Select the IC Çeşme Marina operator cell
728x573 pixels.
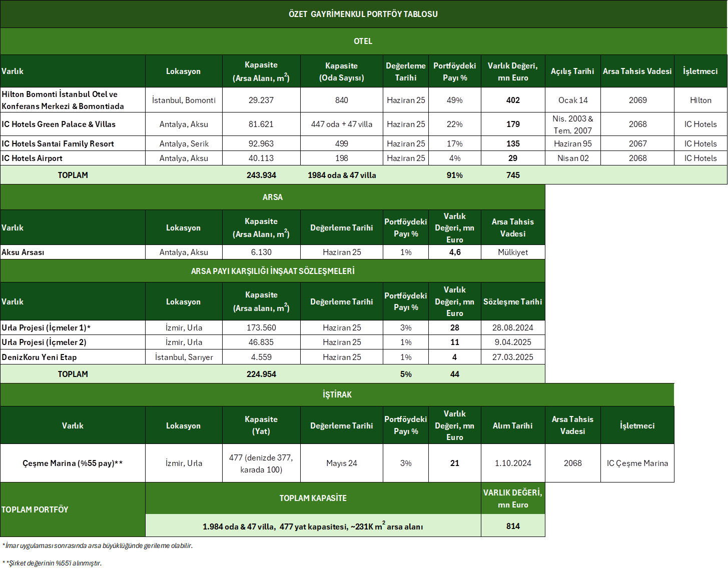(637, 463)
